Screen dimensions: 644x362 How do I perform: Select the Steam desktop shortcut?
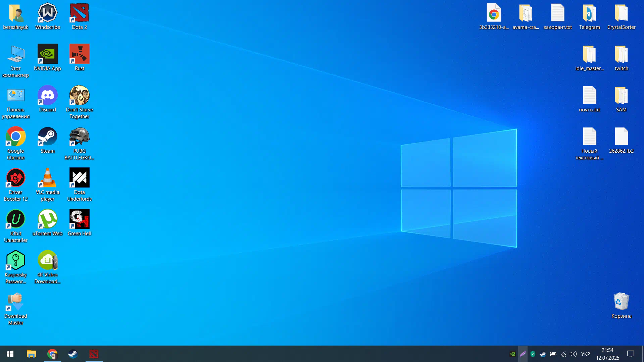[x=47, y=140]
